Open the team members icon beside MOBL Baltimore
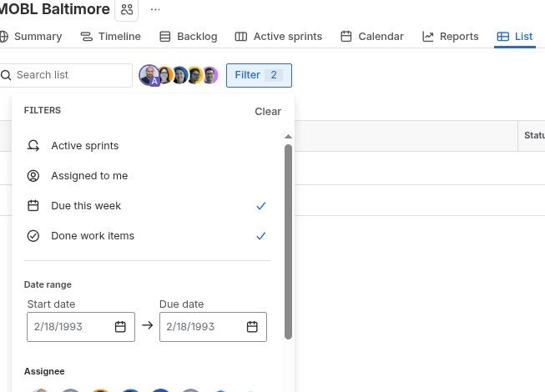545x392 pixels. [x=127, y=9]
